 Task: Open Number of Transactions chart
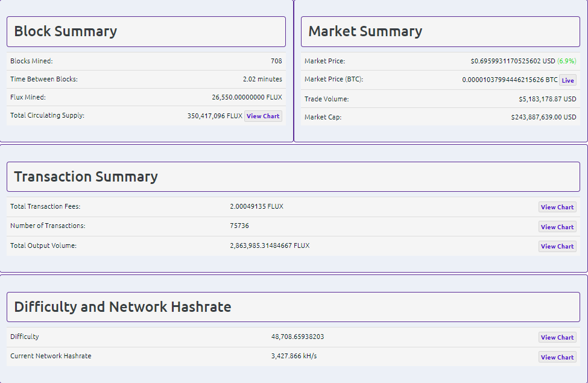(x=557, y=227)
